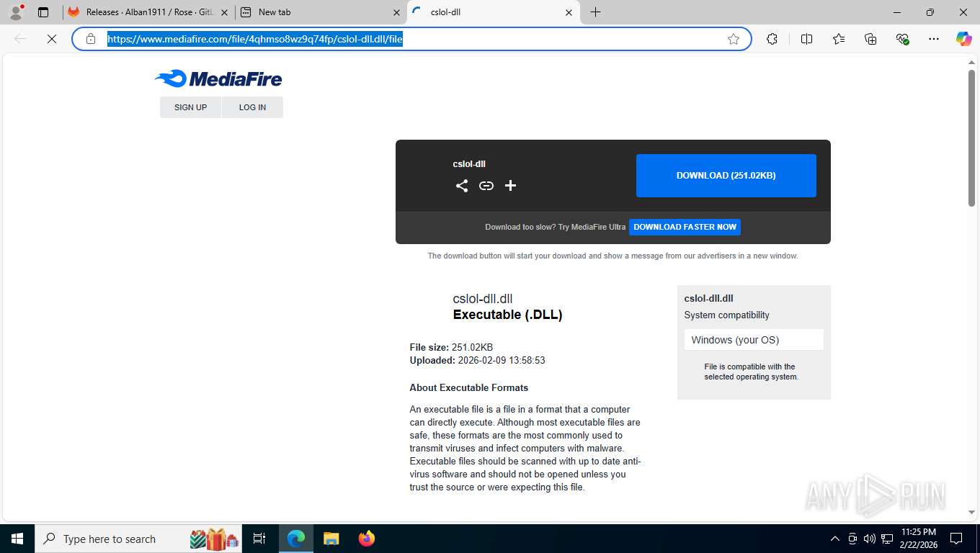Open the Favorites list icon
Screen dimensions: 980x553
(x=838, y=39)
